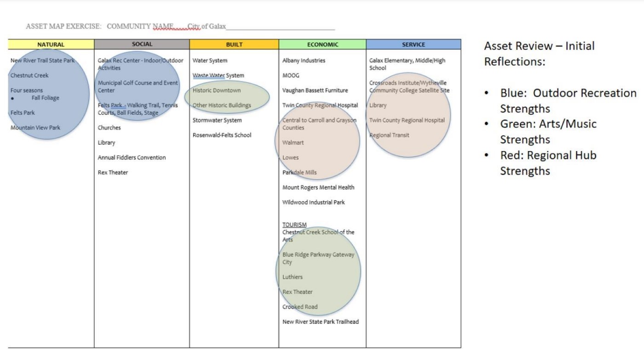644x356 pixels.
Task: Click the Luthiers entry under Tourism
Action: pyautogui.click(x=293, y=277)
